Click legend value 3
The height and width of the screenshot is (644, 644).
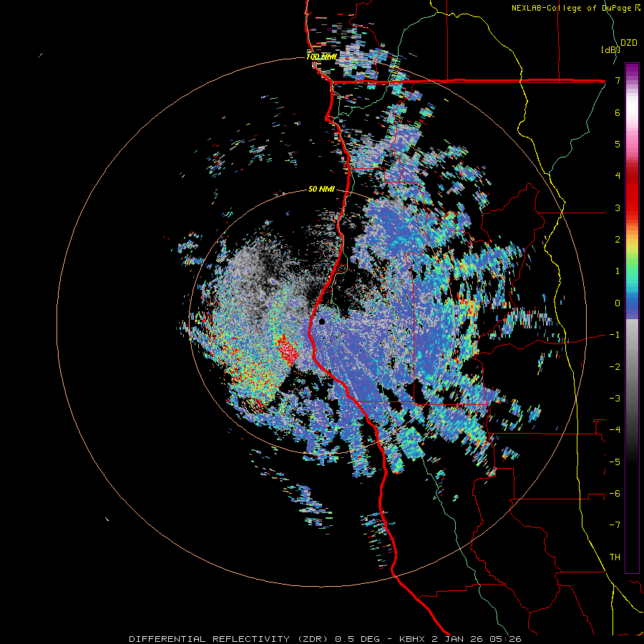coord(618,208)
